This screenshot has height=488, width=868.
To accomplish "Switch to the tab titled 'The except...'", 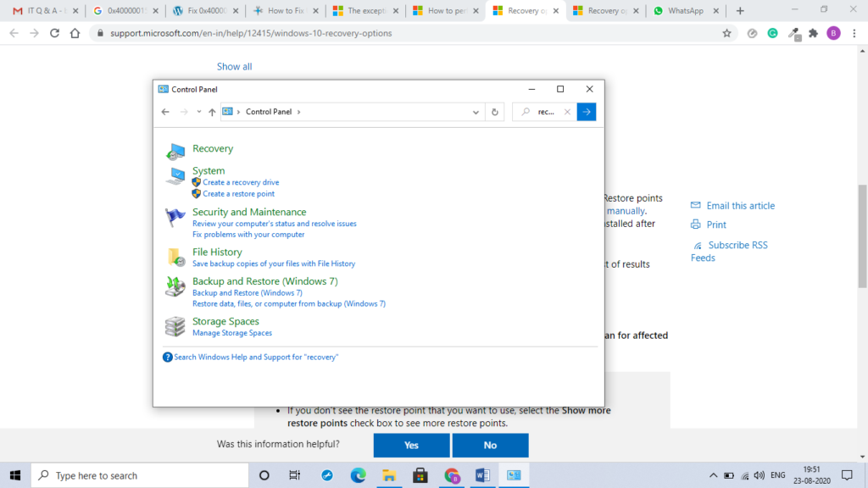I will 369,12.
